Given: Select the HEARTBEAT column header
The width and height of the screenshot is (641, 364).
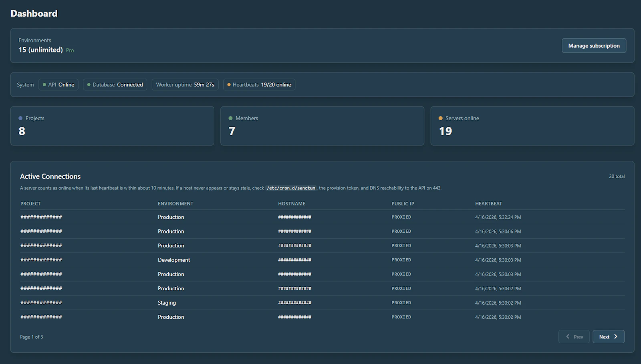Looking at the screenshot, I should pyautogui.click(x=488, y=203).
